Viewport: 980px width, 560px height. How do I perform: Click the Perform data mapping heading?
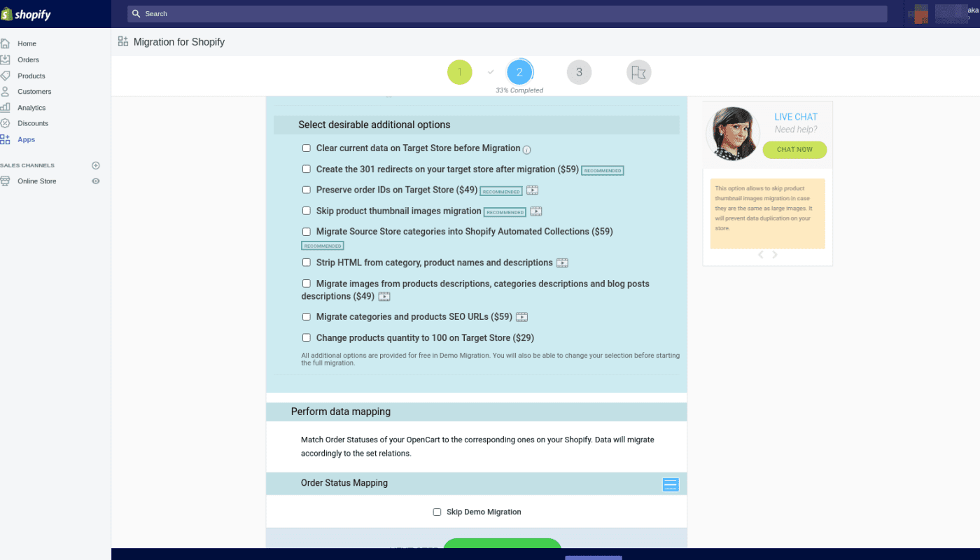coord(341,412)
